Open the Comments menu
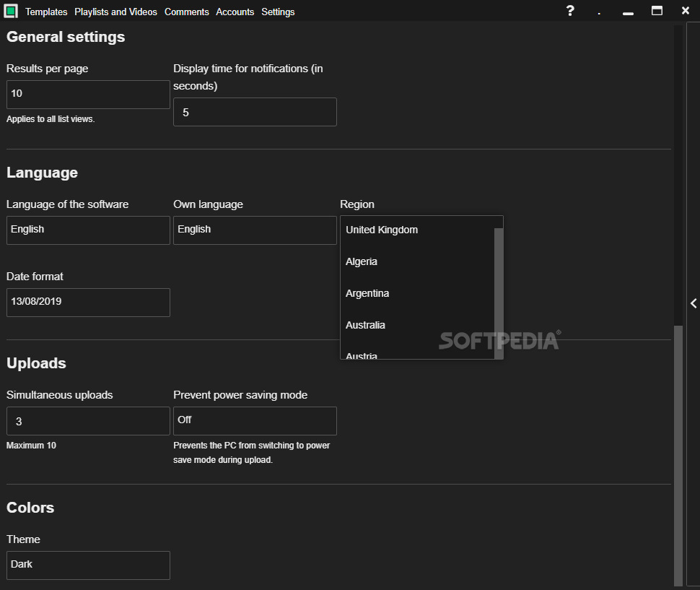Screen dimensions: 700x590 (187, 12)
